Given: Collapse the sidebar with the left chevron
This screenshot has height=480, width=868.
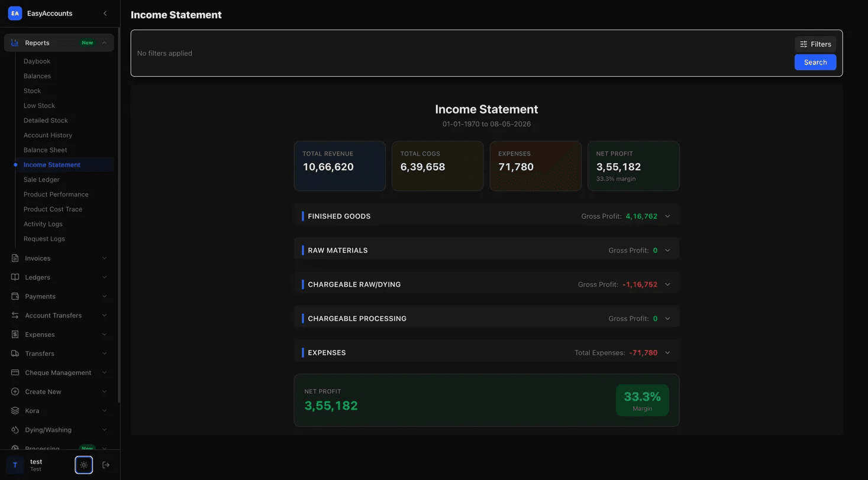Looking at the screenshot, I should click(x=105, y=13).
